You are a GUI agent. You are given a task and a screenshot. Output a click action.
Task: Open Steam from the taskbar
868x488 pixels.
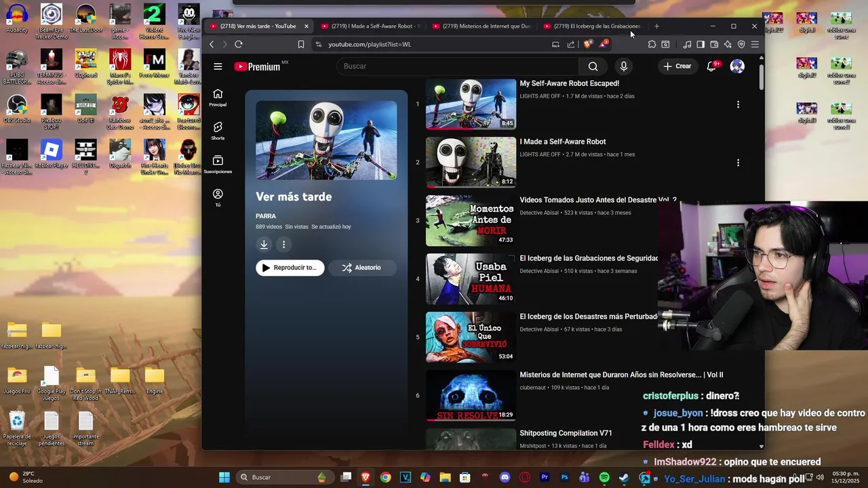[624, 477]
